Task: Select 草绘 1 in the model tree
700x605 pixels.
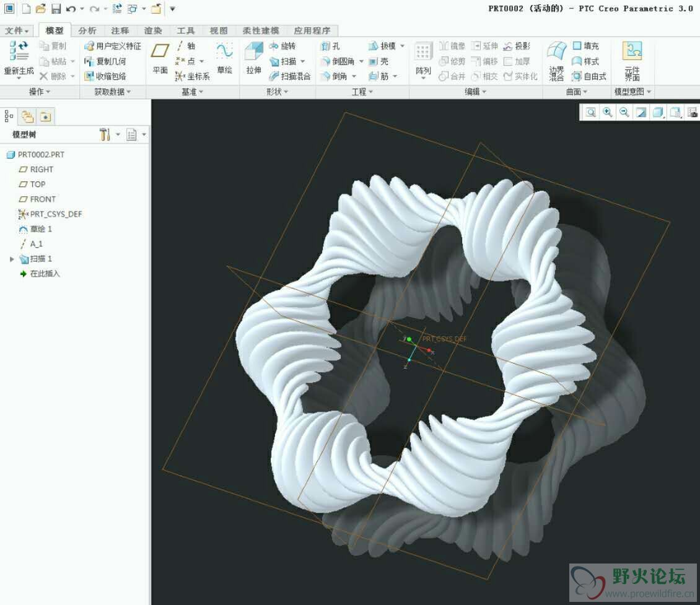Action: coord(36,229)
